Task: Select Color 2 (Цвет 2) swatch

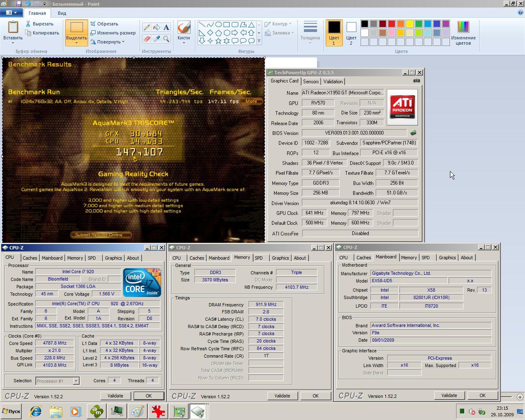Action: (351, 32)
